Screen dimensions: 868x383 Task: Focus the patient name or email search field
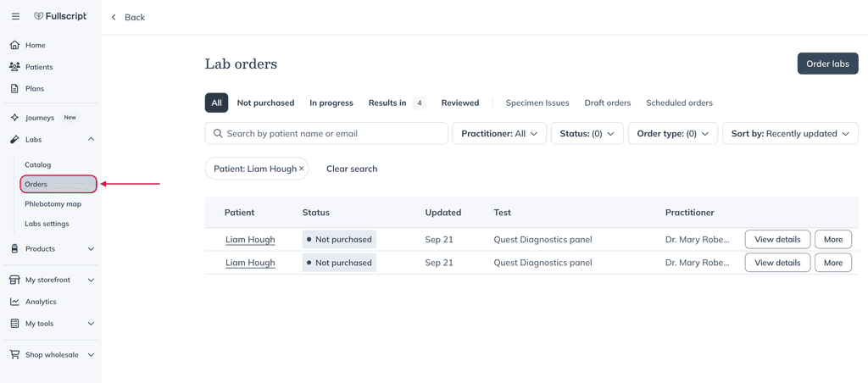click(326, 133)
